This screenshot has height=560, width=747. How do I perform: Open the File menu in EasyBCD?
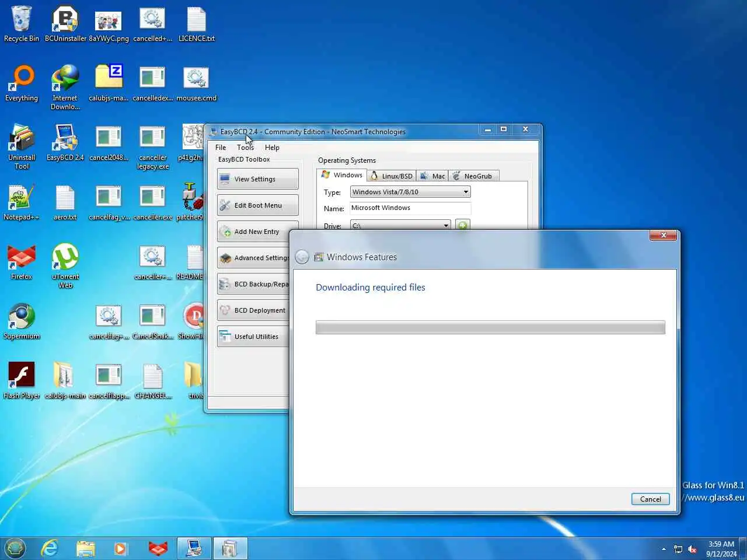221,148
